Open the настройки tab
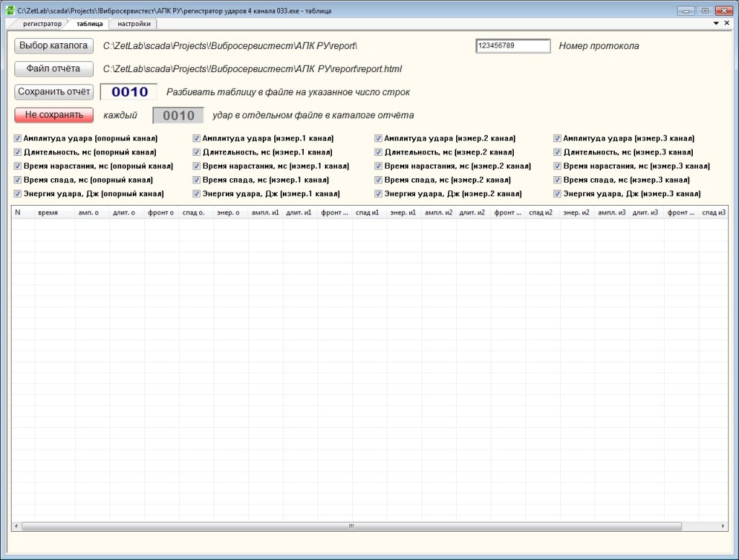The width and height of the screenshot is (739, 560). [134, 24]
